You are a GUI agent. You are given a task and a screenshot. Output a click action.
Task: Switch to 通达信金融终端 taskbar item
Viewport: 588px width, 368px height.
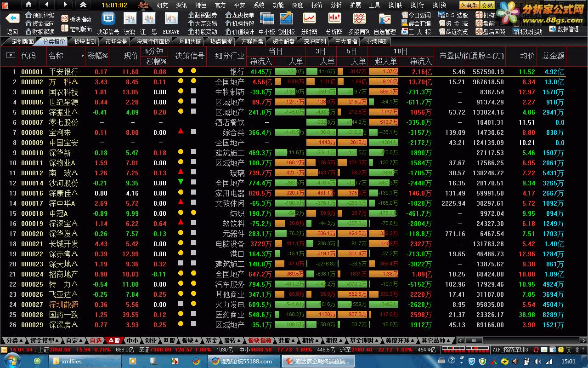(x=318, y=361)
